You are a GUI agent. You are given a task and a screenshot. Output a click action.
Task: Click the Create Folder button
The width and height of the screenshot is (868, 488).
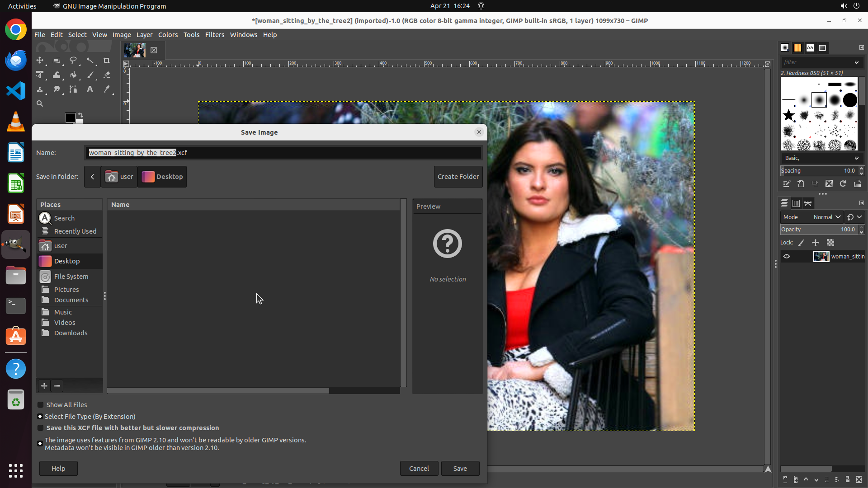click(458, 177)
